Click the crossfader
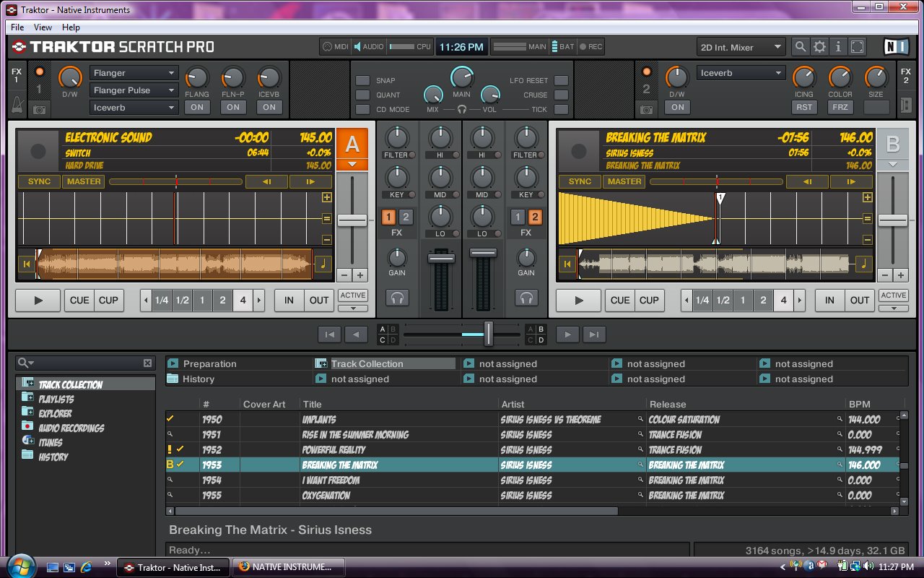Image resolution: width=924 pixels, height=578 pixels. point(487,334)
